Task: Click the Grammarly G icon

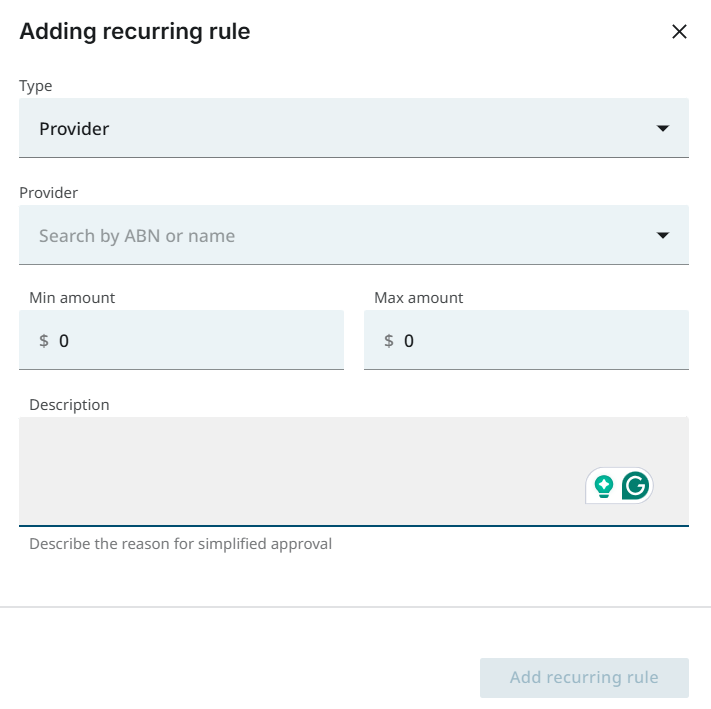Action: click(635, 486)
